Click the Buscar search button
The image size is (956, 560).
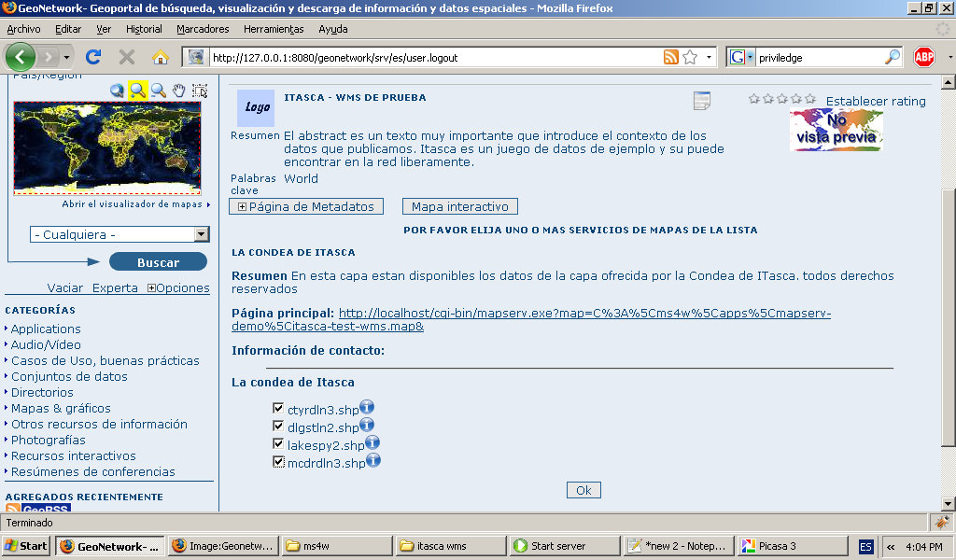coord(158,262)
